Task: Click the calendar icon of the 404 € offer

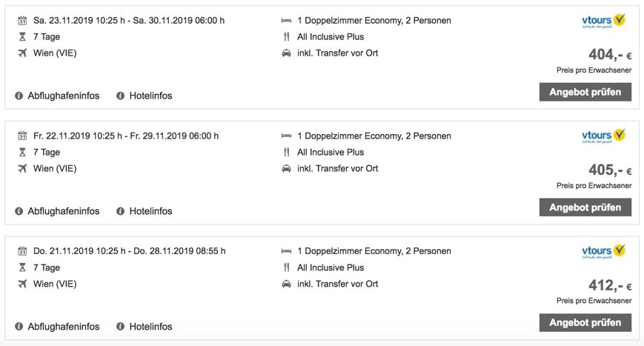Action: pos(22,21)
